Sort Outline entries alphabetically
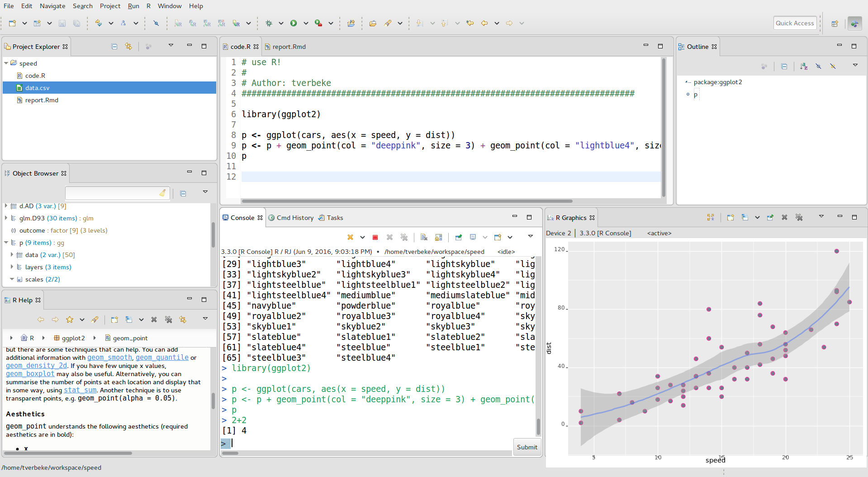Image resolution: width=868 pixels, height=477 pixels. coord(803,66)
